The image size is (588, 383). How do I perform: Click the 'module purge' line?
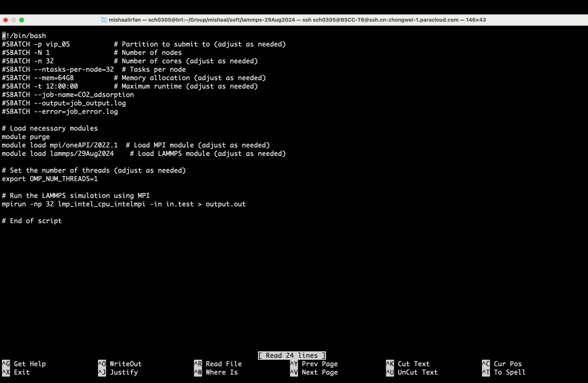tap(26, 137)
